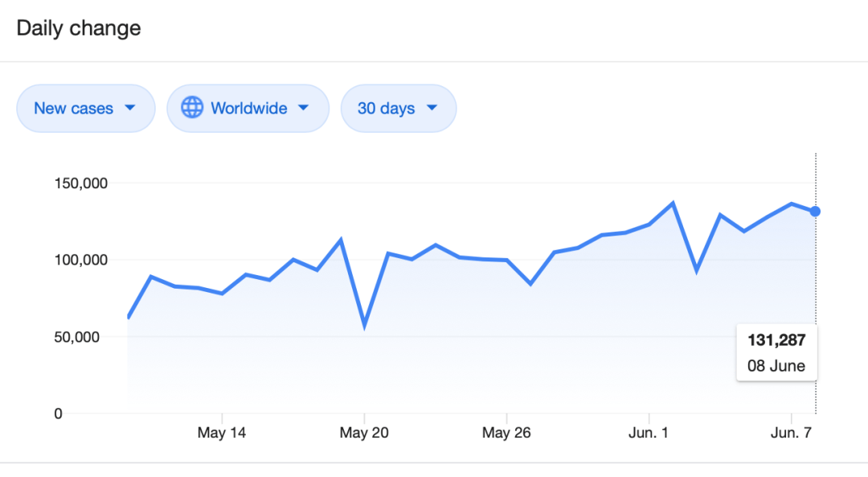Click the Daily change heading

[x=79, y=28]
